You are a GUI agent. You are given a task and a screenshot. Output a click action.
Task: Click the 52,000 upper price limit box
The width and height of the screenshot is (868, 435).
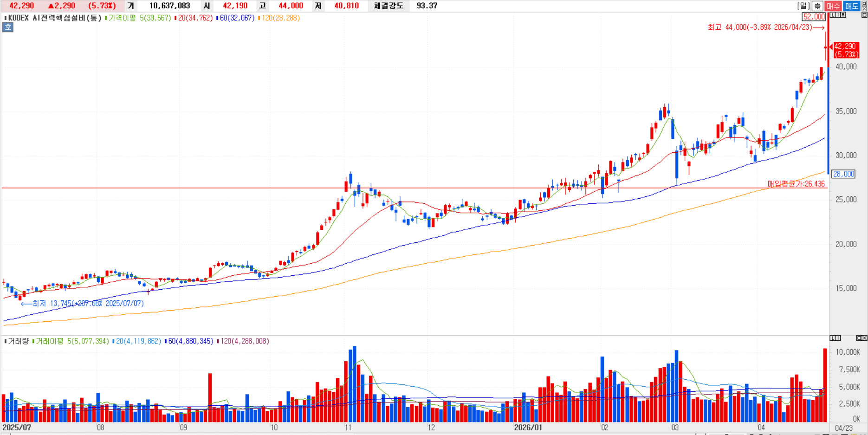pos(814,17)
